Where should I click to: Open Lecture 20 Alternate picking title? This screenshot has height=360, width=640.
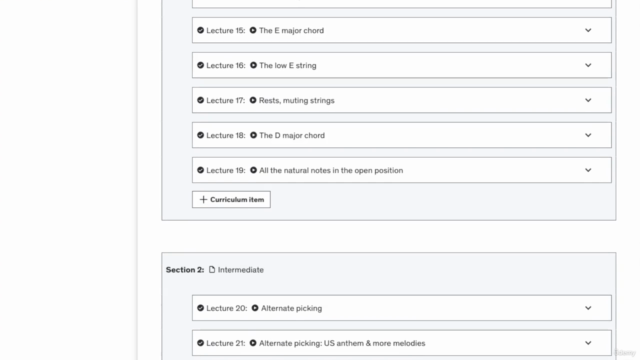coord(291,308)
